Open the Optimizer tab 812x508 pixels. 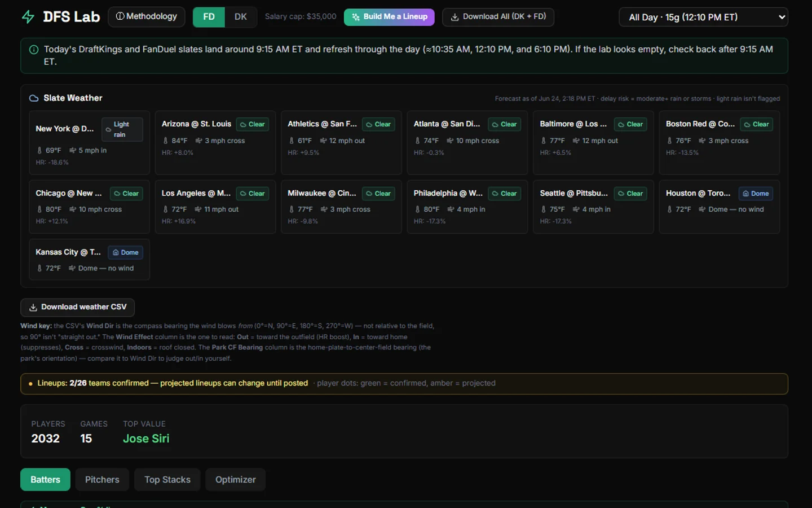point(236,480)
